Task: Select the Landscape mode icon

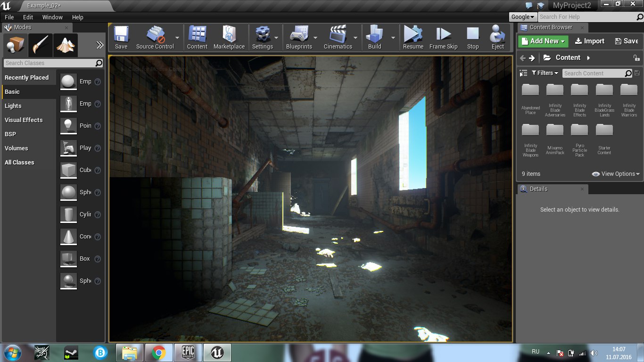Action: (x=65, y=45)
